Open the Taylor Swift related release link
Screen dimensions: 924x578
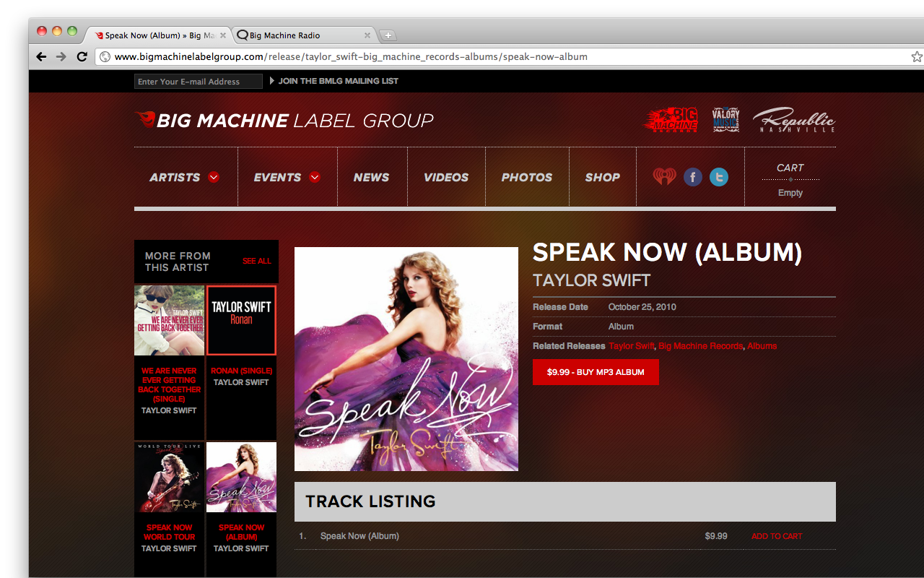click(x=632, y=346)
